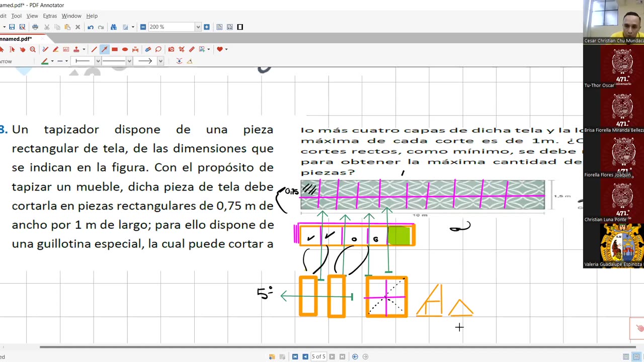Click the page number field 5 of 5
Screen dimensions: 644x362
(318, 357)
